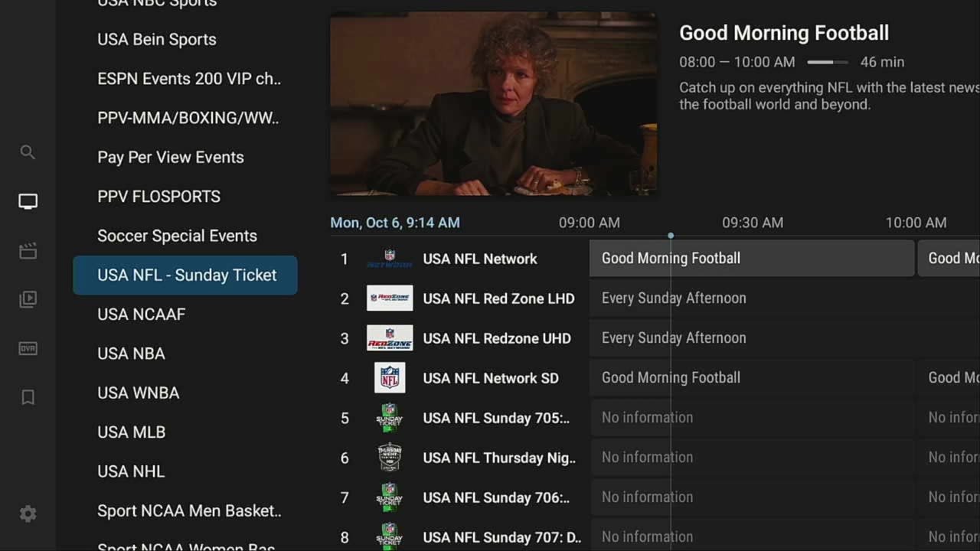Open the Series playlist icon
980x551 pixels.
(28, 299)
